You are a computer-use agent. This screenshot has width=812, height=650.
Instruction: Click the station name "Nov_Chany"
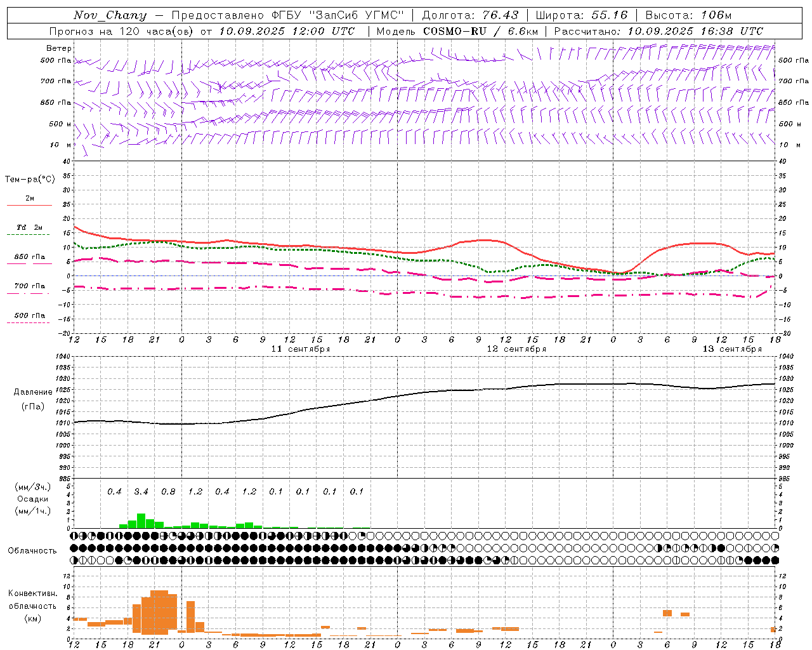pyautogui.click(x=110, y=15)
